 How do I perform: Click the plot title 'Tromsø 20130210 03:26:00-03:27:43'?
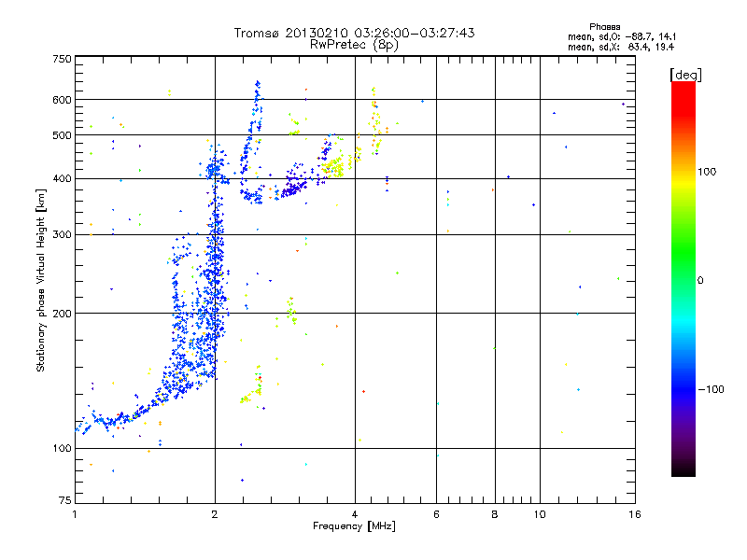[354, 33]
